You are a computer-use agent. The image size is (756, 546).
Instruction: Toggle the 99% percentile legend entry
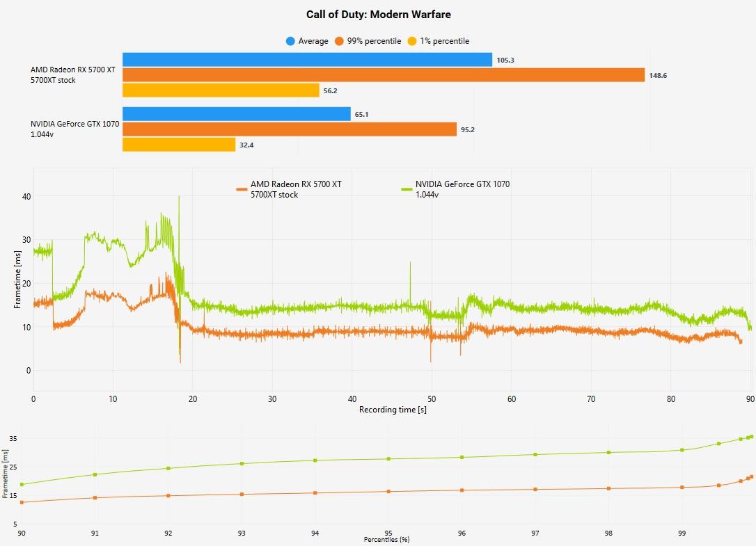(368, 41)
